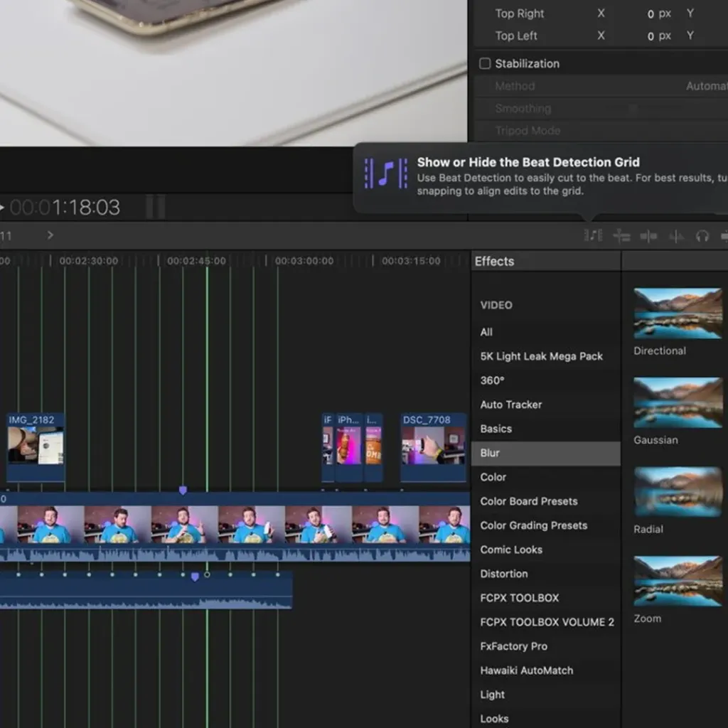Select the Zoom blur effect thumbnail
The image size is (728, 728).
tap(678, 581)
